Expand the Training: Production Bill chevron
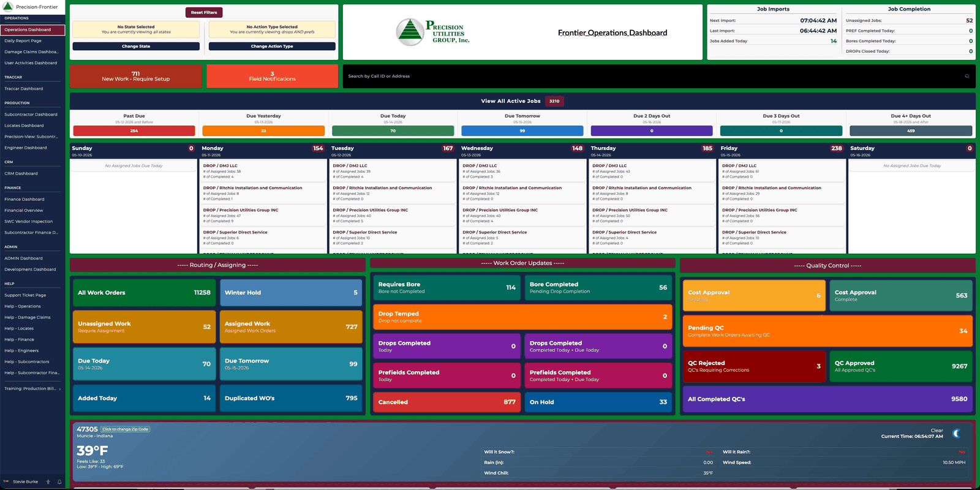The width and height of the screenshot is (980, 490). 59,389
